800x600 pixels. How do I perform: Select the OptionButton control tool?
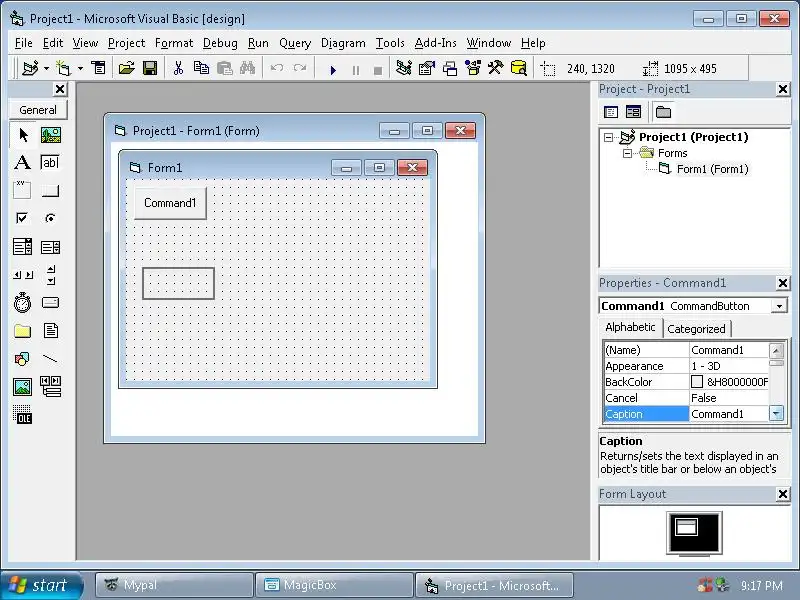pyautogui.click(x=51, y=218)
